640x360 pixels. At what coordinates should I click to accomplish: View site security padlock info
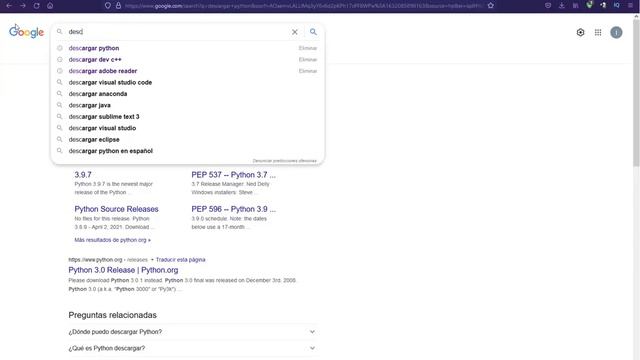[118, 6]
